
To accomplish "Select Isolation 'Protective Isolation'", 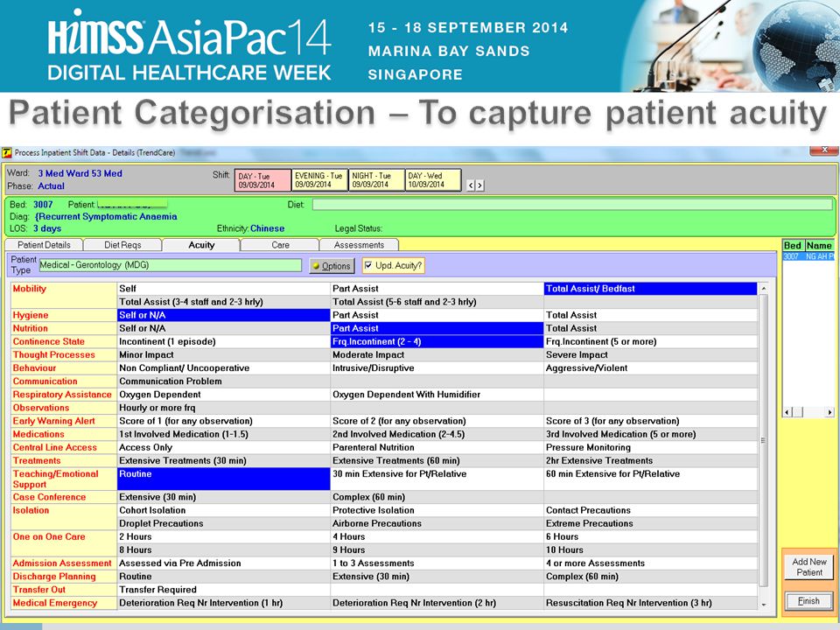I will (437, 510).
